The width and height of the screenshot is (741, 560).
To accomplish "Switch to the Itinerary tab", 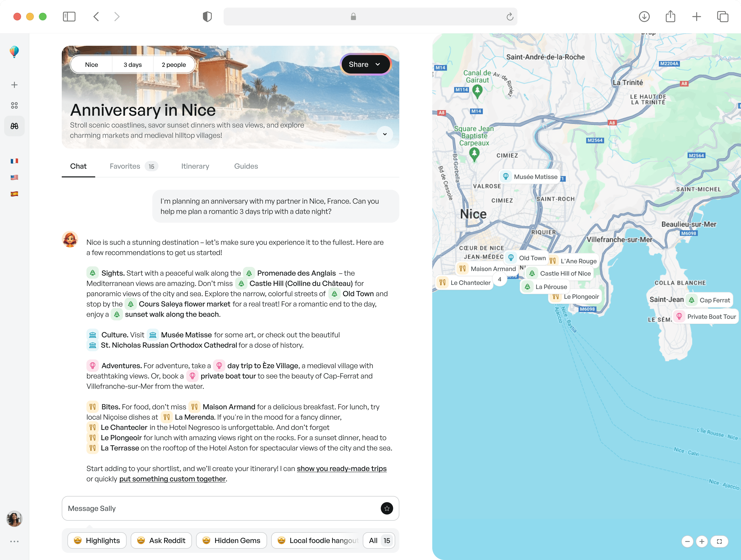I will click(x=195, y=166).
